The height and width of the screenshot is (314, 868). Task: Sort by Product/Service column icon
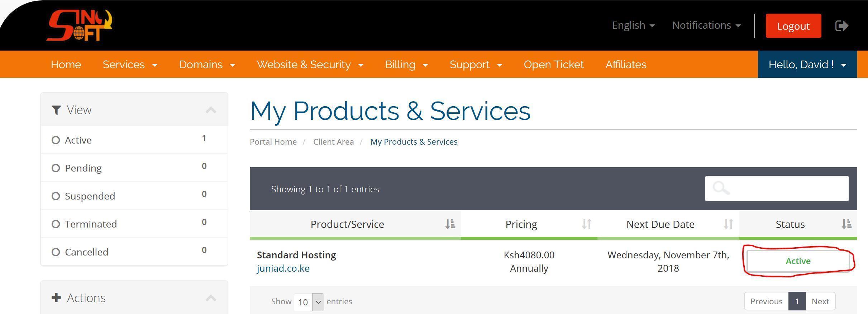click(x=450, y=224)
